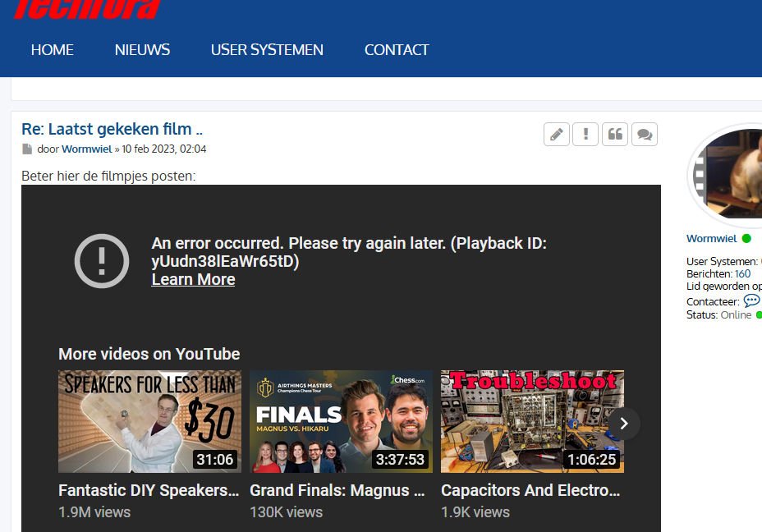Click the '1.9M views' text
This screenshot has height=532, width=762.
pyautogui.click(x=94, y=512)
